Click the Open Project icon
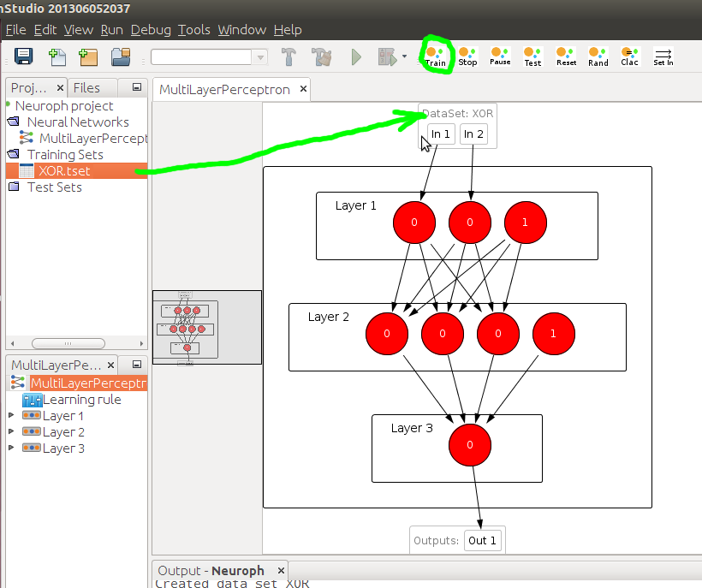The height and width of the screenshot is (588, 702). (x=120, y=56)
